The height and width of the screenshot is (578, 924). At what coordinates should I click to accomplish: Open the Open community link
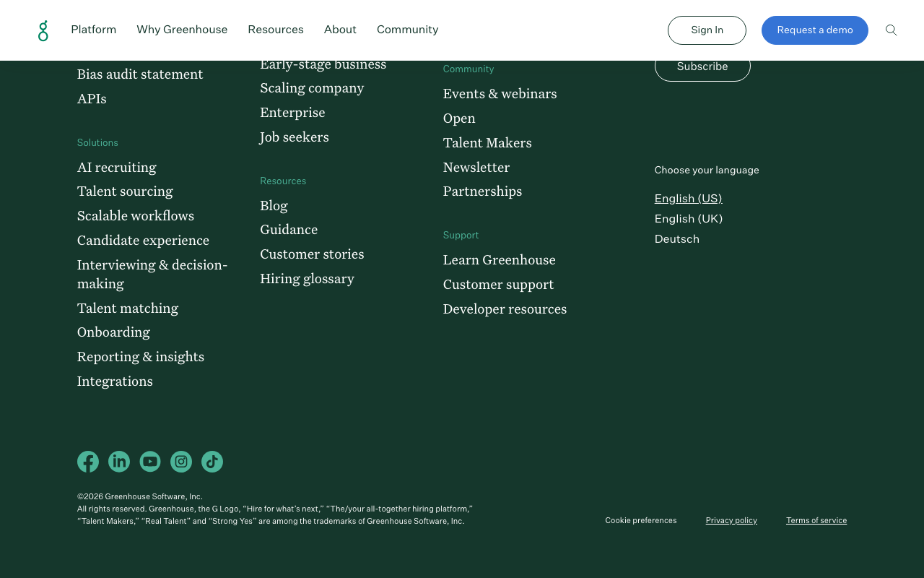pos(459,118)
